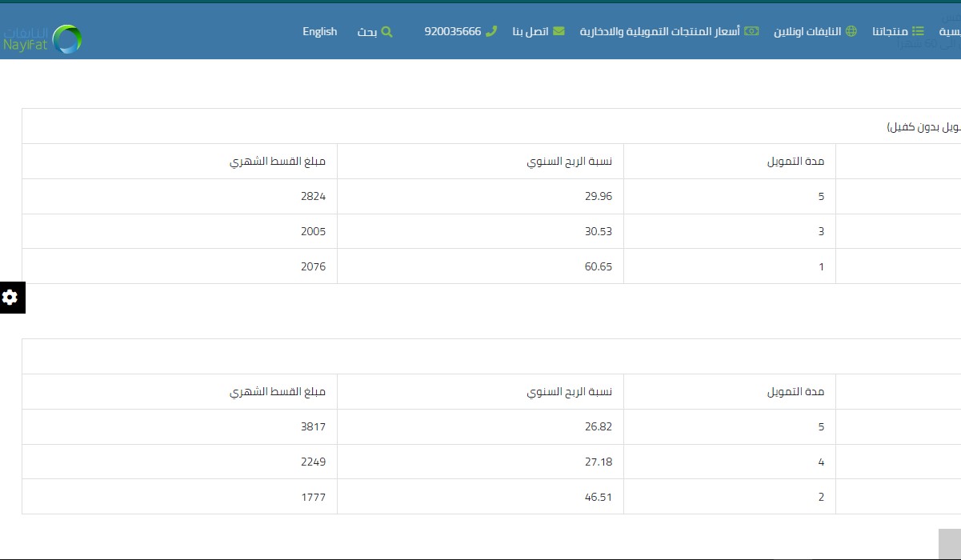
Task: Select the installment value 2076
Action: 314,267
